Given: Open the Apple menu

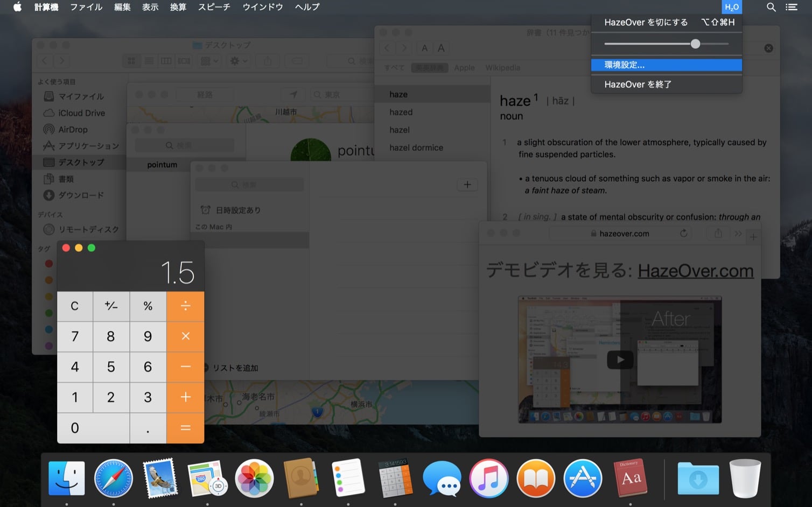Looking at the screenshot, I should pos(17,7).
